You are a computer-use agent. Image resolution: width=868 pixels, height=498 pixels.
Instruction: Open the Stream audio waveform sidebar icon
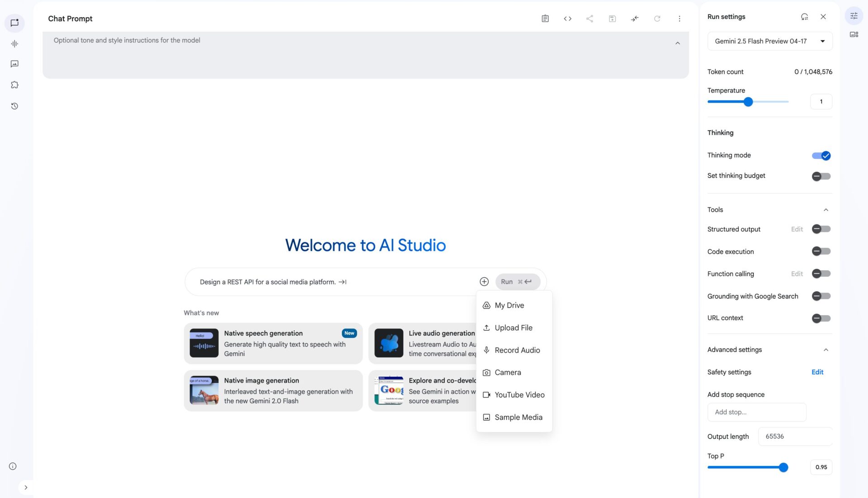[14, 44]
